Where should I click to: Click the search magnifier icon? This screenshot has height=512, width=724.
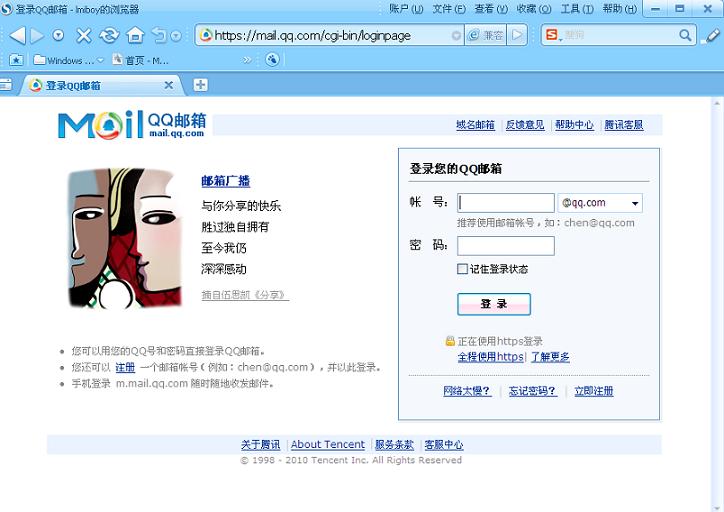(x=686, y=35)
